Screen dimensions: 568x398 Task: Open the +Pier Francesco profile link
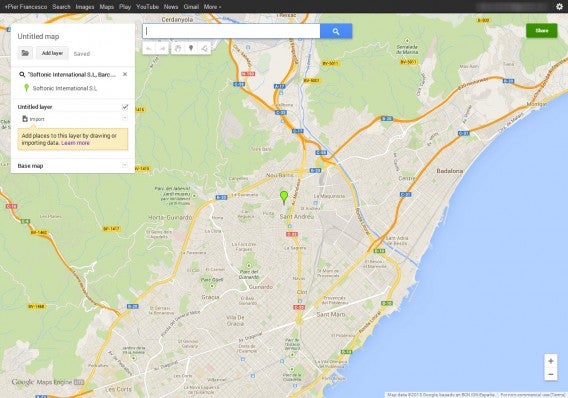(25, 7)
